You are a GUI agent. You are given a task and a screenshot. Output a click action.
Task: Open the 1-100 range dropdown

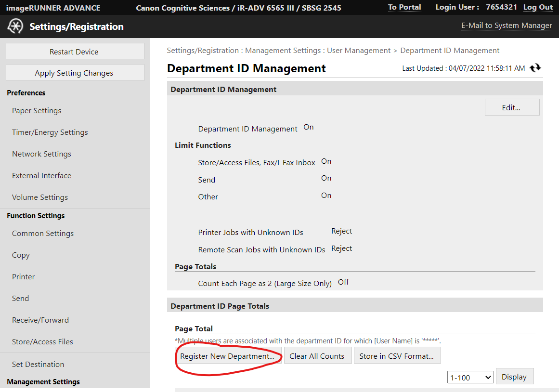(x=470, y=377)
